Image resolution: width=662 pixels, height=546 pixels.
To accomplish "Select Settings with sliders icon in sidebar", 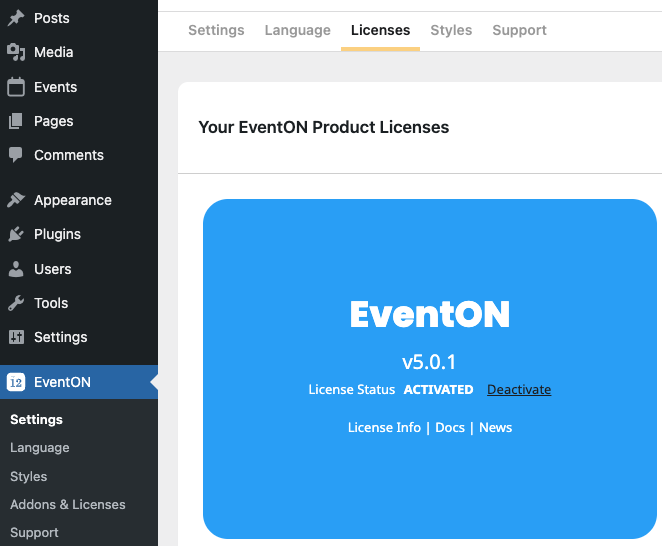I will pyautogui.click(x=16, y=337).
